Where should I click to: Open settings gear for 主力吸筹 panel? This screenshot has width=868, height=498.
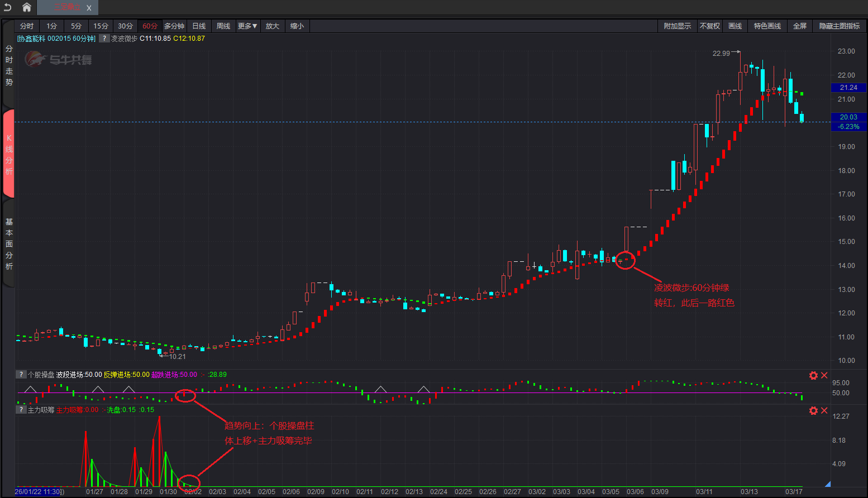tap(813, 410)
